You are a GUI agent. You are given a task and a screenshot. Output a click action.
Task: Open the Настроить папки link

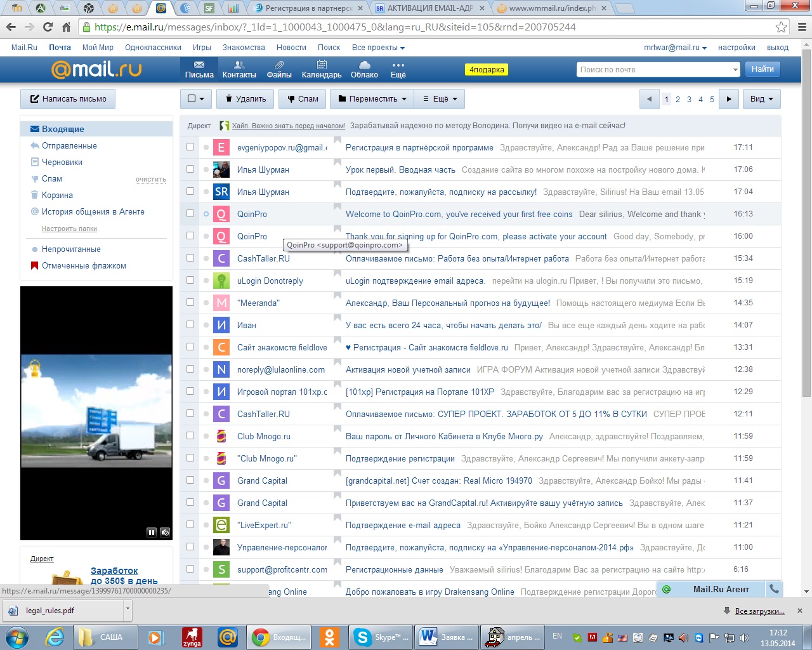[x=69, y=229]
